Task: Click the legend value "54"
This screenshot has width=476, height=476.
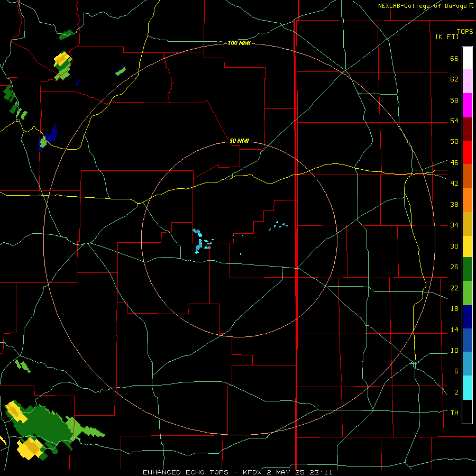Action: coord(454,121)
